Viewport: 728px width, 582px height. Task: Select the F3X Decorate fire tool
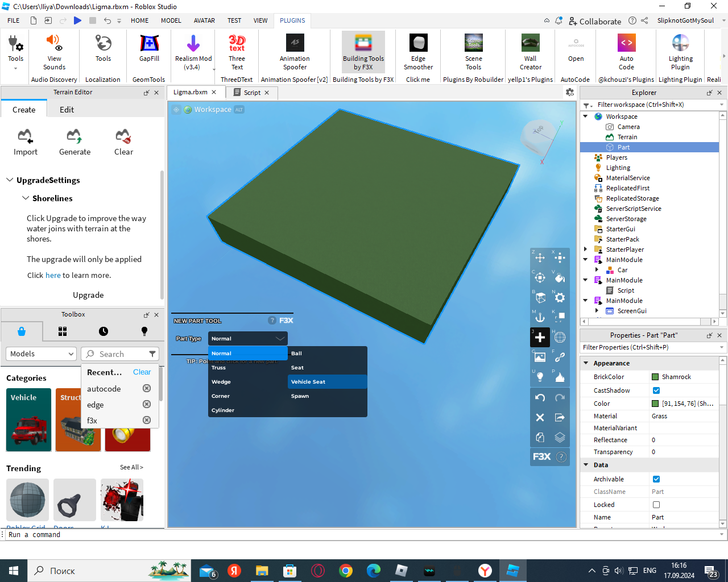click(560, 377)
